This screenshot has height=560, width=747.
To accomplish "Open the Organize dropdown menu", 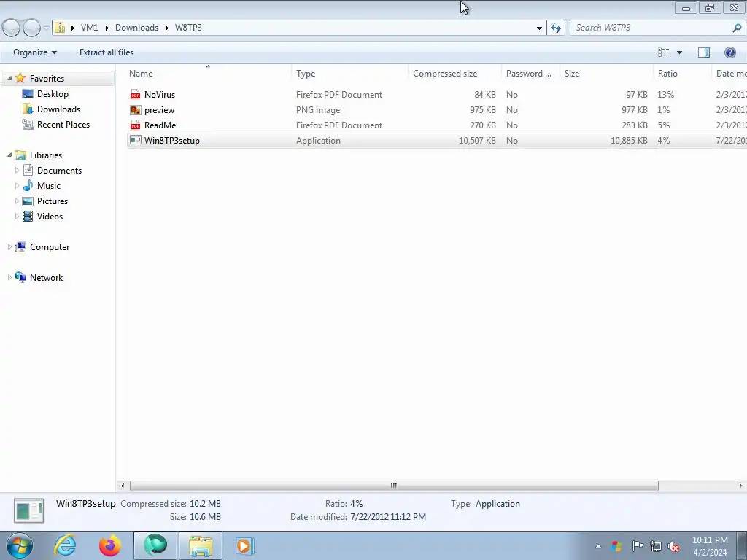I will (35, 52).
